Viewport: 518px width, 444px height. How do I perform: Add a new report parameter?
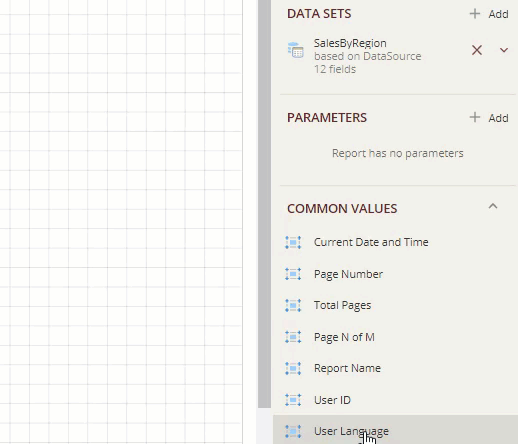[x=489, y=118]
